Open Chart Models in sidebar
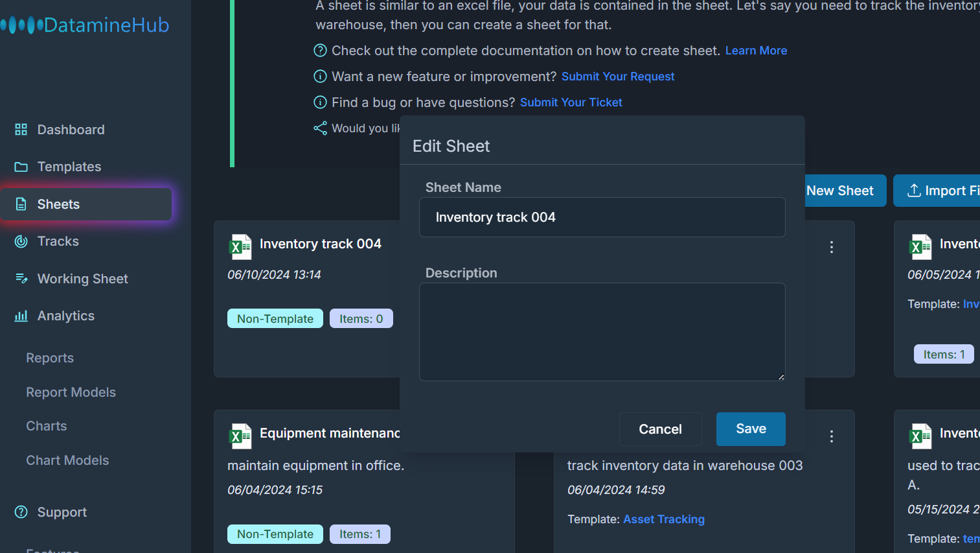Viewport: 980px width, 553px height. (x=67, y=460)
